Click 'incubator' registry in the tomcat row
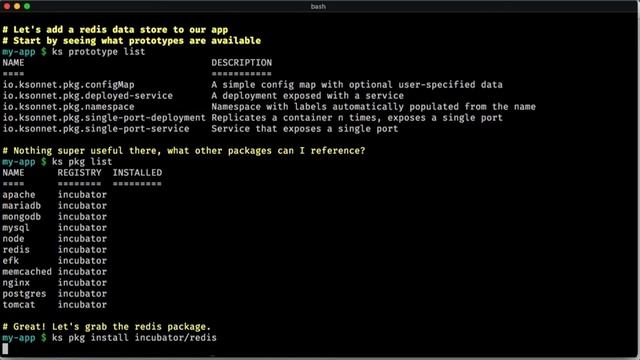The width and height of the screenshot is (640, 360). 82,305
